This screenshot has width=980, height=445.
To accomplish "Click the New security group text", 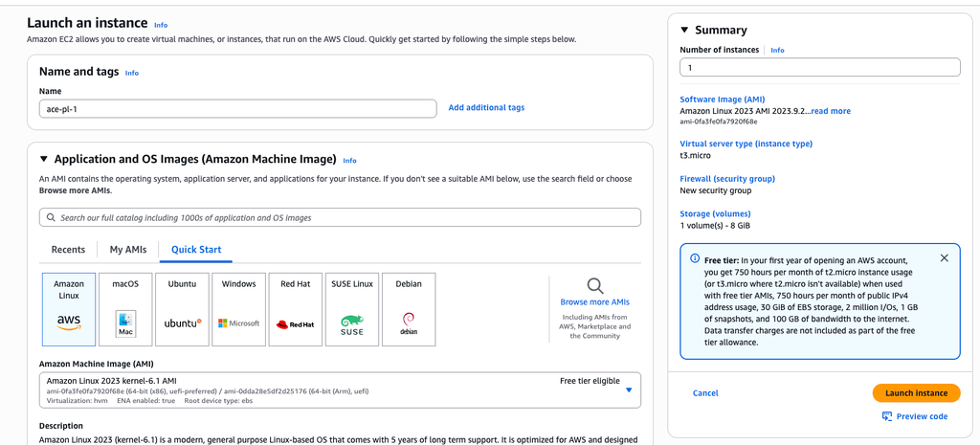I will pos(716,190).
